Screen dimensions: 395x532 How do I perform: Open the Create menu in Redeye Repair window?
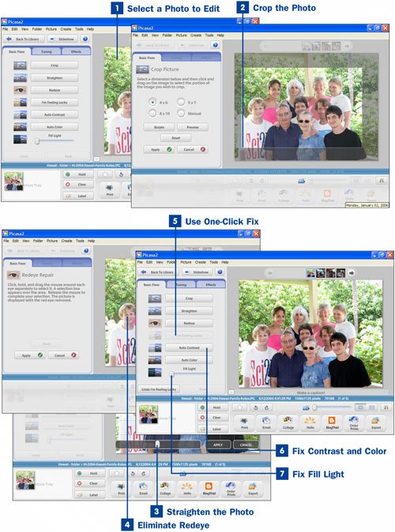(66, 241)
